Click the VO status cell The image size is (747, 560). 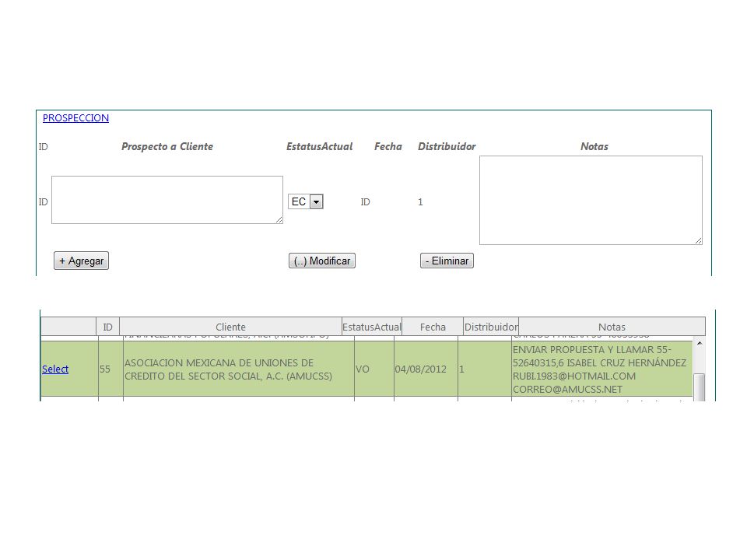tap(374, 369)
